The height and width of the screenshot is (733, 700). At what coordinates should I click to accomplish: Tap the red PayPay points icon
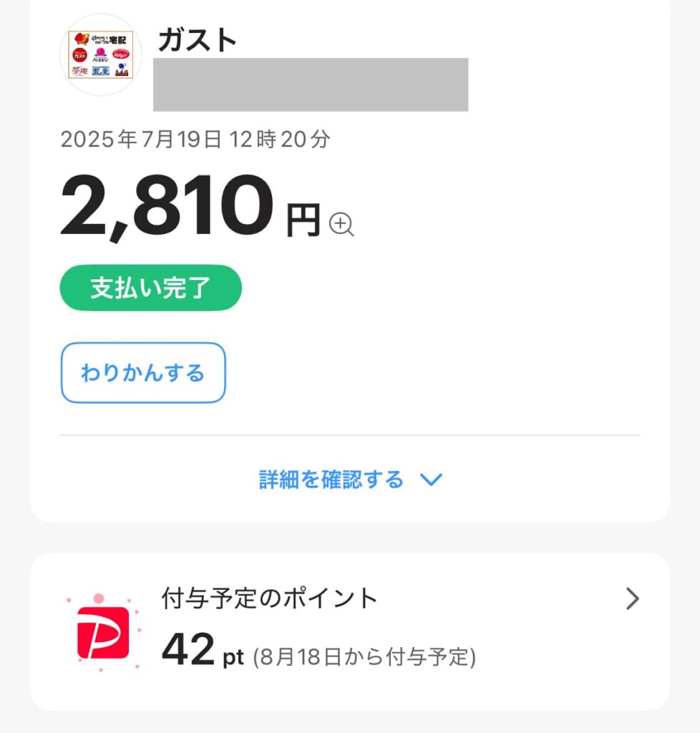(x=103, y=632)
